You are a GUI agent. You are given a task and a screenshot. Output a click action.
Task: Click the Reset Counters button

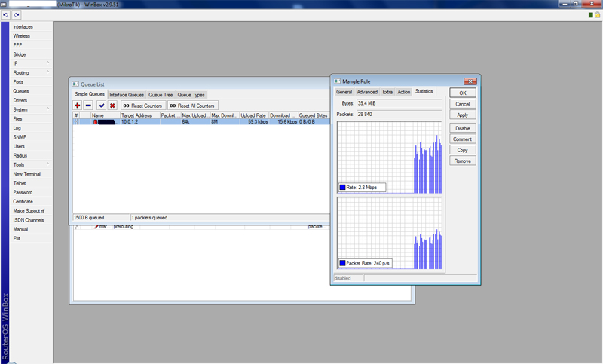pos(142,106)
